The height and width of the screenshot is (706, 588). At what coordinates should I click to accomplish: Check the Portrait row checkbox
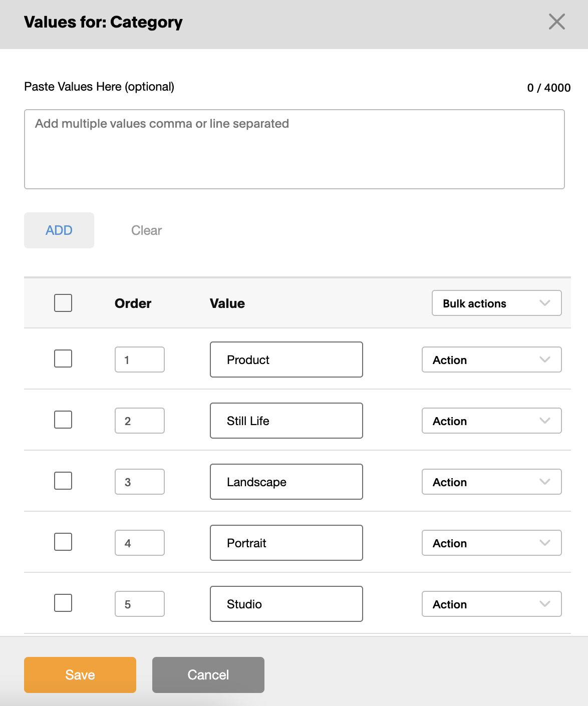coord(63,542)
